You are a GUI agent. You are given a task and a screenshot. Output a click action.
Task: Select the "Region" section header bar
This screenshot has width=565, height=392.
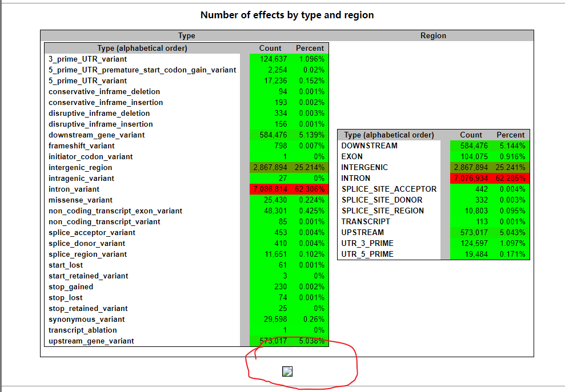point(433,35)
